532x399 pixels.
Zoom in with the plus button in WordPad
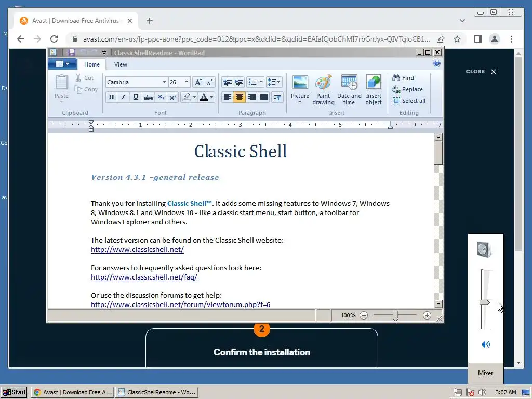pyautogui.click(x=427, y=315)
